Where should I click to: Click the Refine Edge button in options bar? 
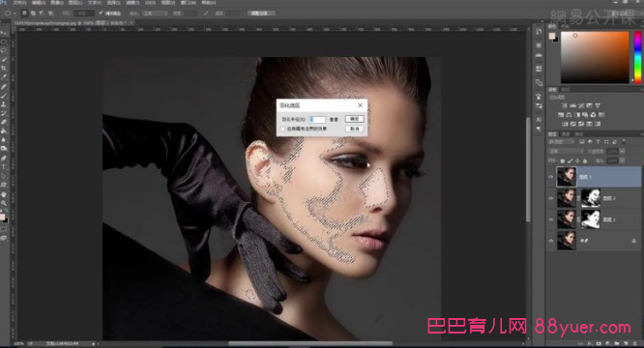pyautogui.click(x=261, y=14)
